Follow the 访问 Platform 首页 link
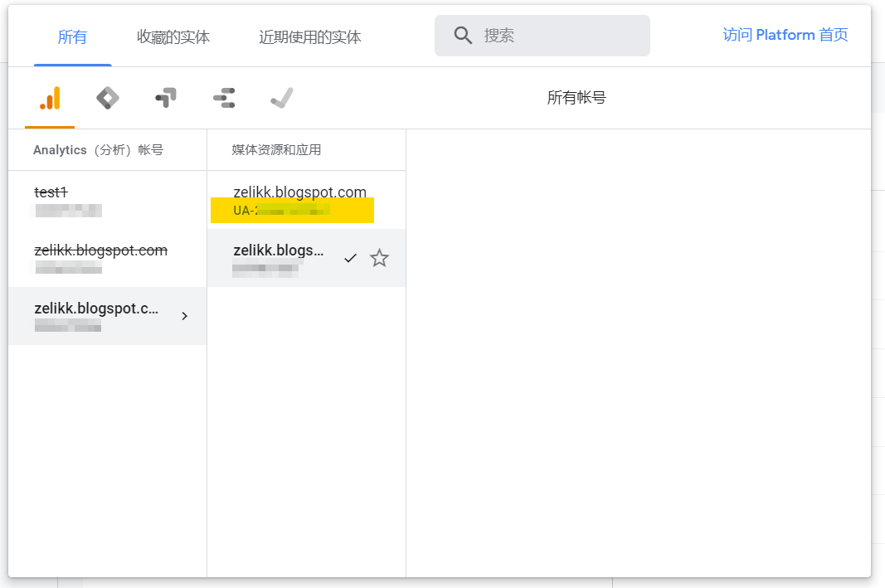 click(x=785, y=35)
